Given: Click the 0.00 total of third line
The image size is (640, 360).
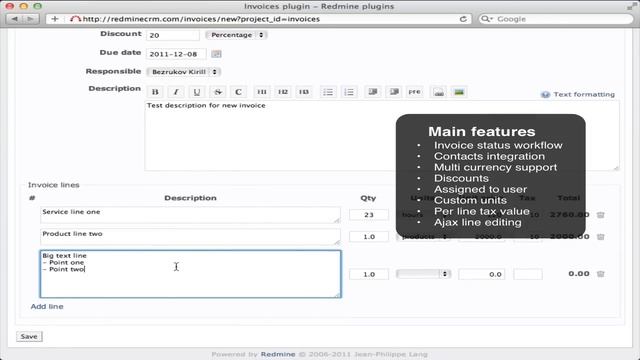Looking at the screenshot, I should 579,273.
